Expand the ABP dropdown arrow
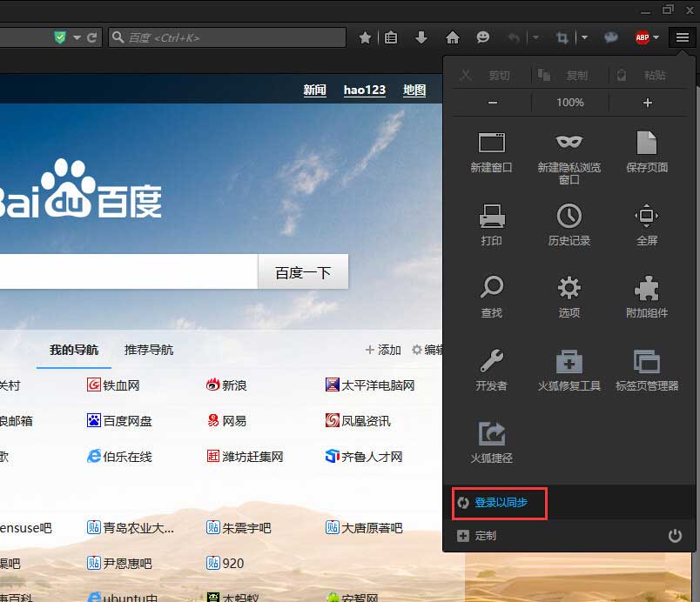Screen dimensions: 700x602 pos(656,37)
